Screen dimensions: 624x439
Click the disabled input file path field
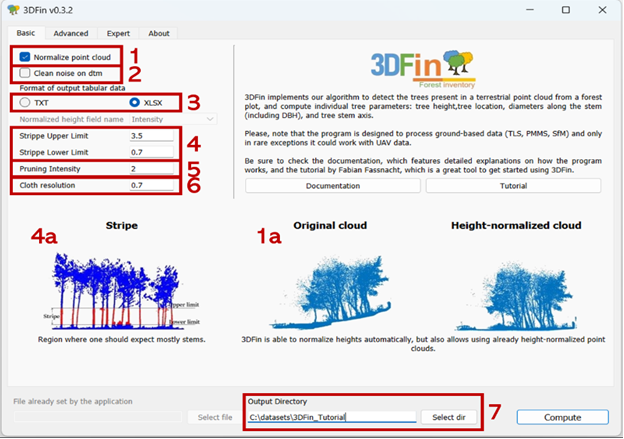click(98, 417)
